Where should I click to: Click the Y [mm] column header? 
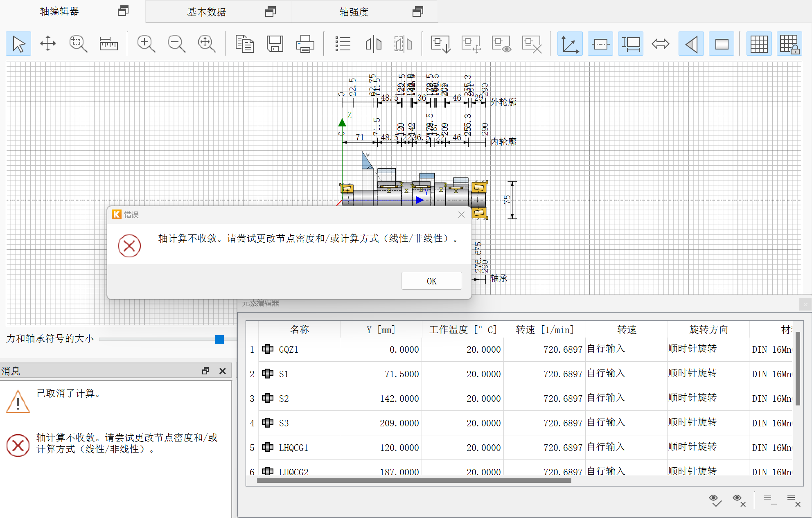click(381, 329)
